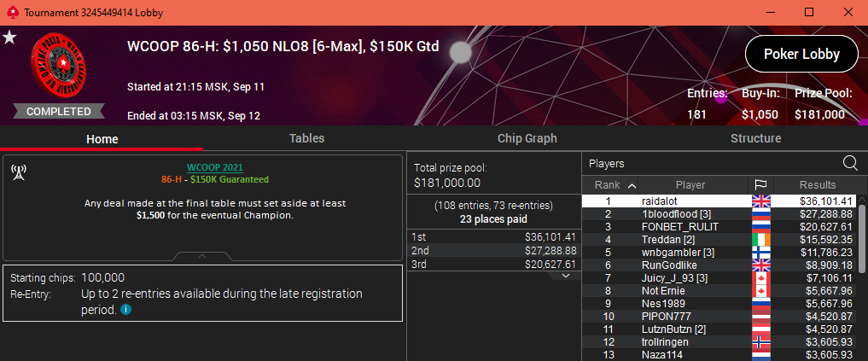868x361 pixels.
Task: Click raidalot's UK flag icon
Action: (x=760, y=201)
